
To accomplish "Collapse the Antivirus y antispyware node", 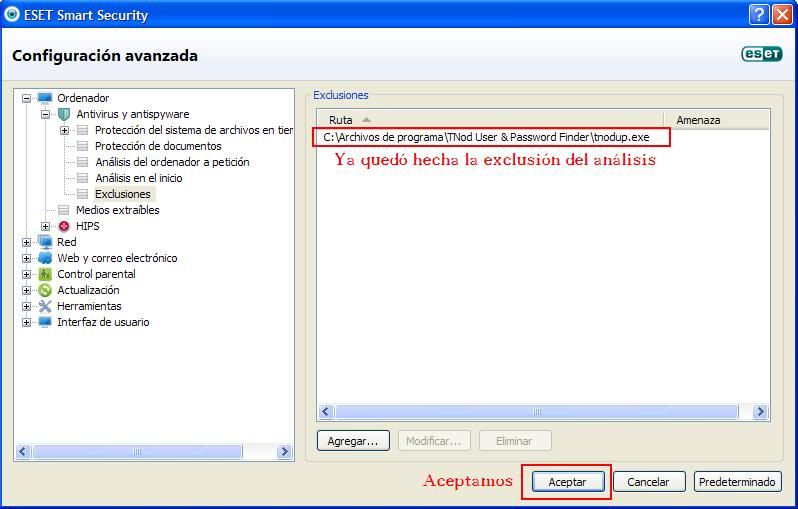I will click(45, 115).
